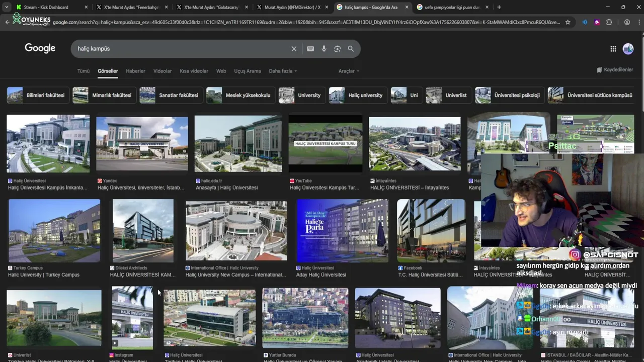Image resolution: width=644 pixels, height=362 pixels.
Task: Open the Aday Haliç Üniversitesi image
Action: click(x=343, y=231)
